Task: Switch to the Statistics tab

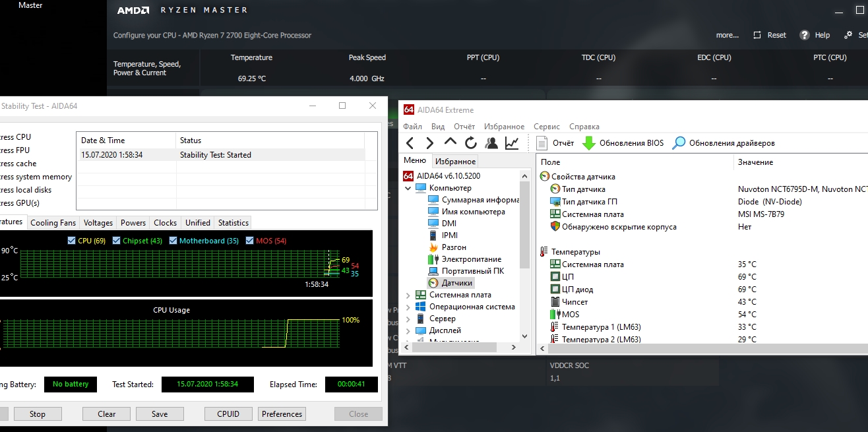Action: [233, 223]
